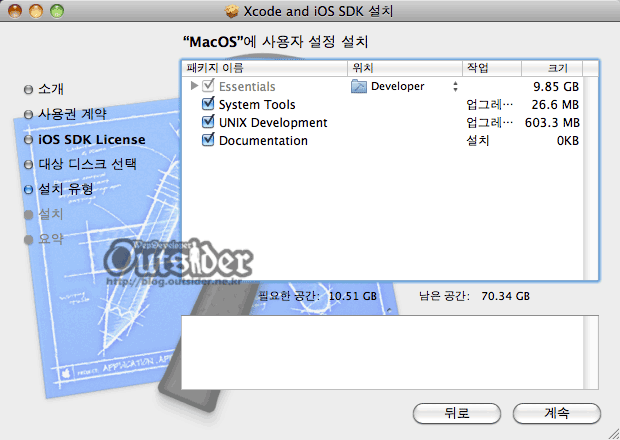
Task: Toggle the Essentials checkbox
Action: pos(208,85)
